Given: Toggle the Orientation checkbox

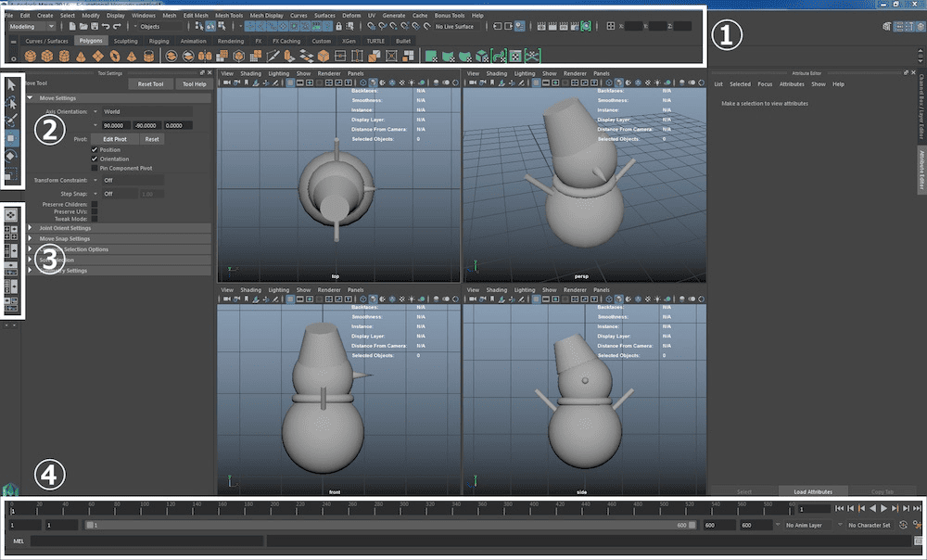Looking at the screenshot, I should pyautogui.click(x=95, y=159).
